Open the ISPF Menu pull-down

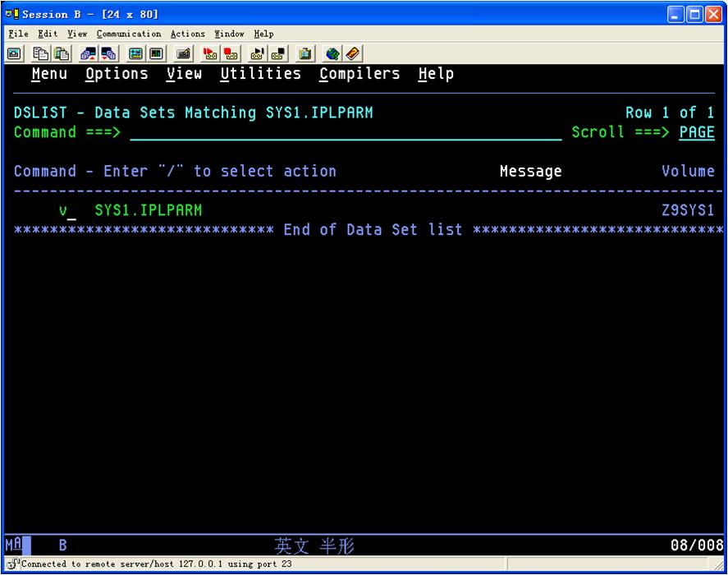(49, 74)
